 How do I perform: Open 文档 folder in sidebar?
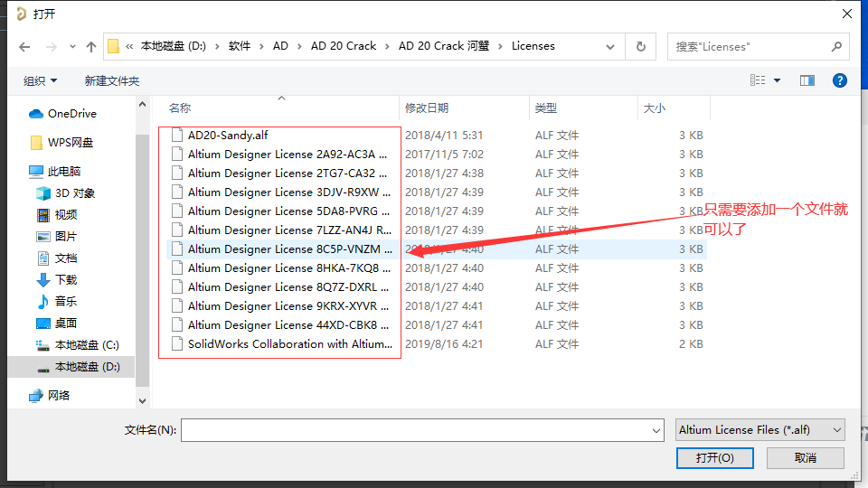[57, 258]
